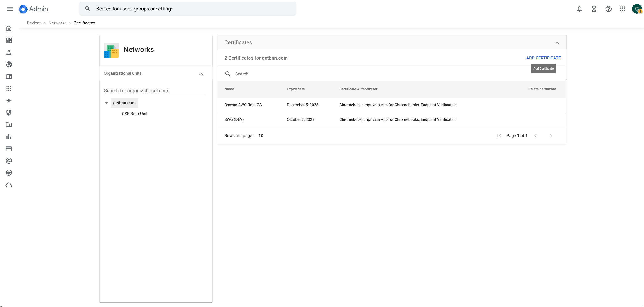This screenshot has width=644, height=307.
Task: Collapse the Organizational units section
Action: pyautogui.click(x=201, y=74)
